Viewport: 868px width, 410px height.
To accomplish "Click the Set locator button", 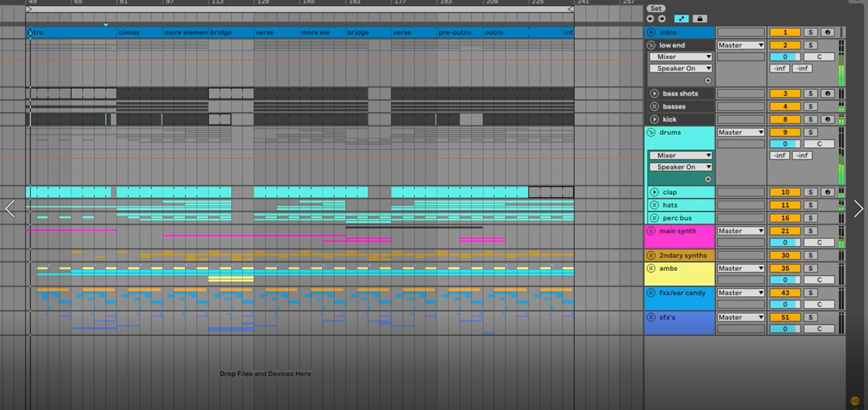I will coord(656,8).
